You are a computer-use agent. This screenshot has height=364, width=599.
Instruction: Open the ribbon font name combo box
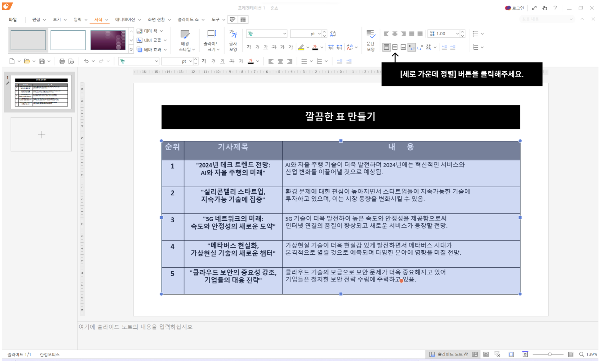click(x=267, y=34)
